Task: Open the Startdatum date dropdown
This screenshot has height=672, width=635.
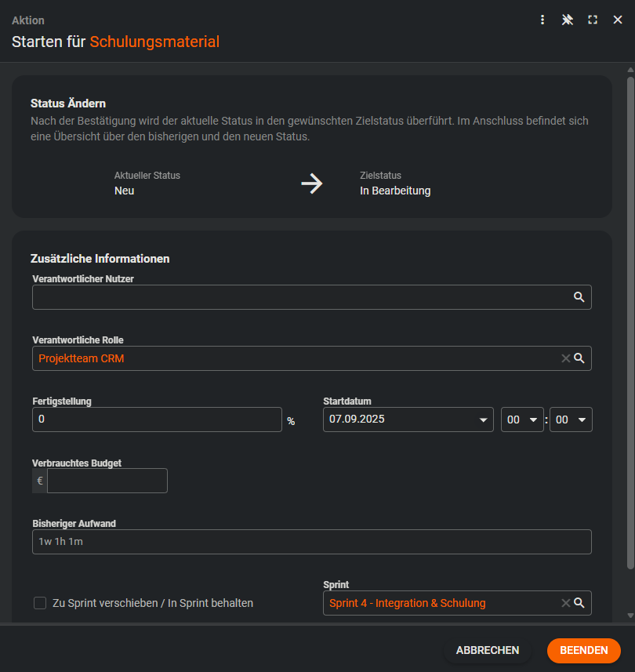Action: (x=483, y=420)
